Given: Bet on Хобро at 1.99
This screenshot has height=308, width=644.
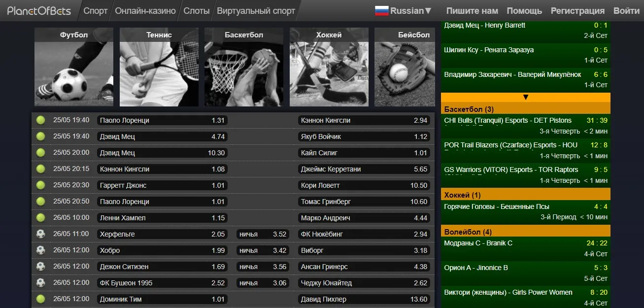Looking at the screenshot, I should coord(162,250).
